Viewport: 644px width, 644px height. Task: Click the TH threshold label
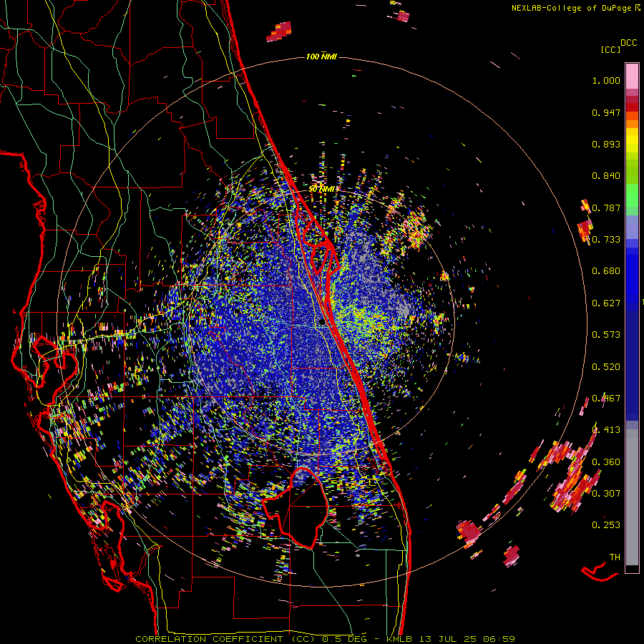click(x=615, y=557)
